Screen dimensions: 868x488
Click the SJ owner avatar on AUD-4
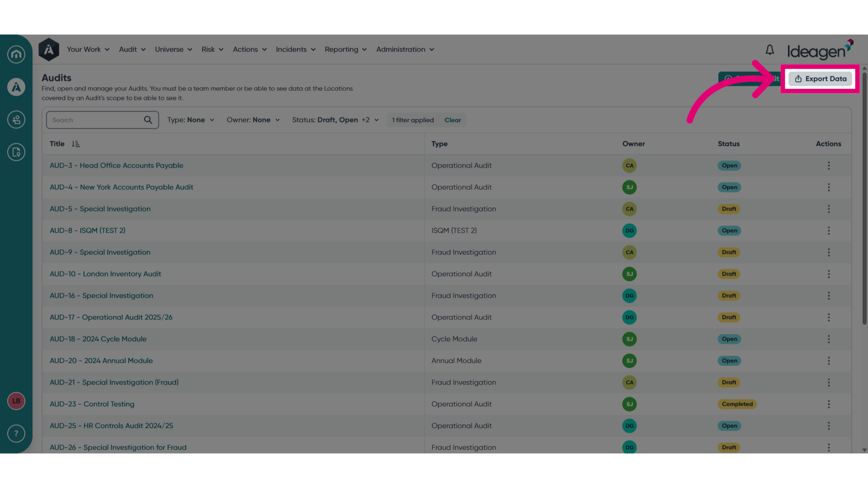click(629, 187)
